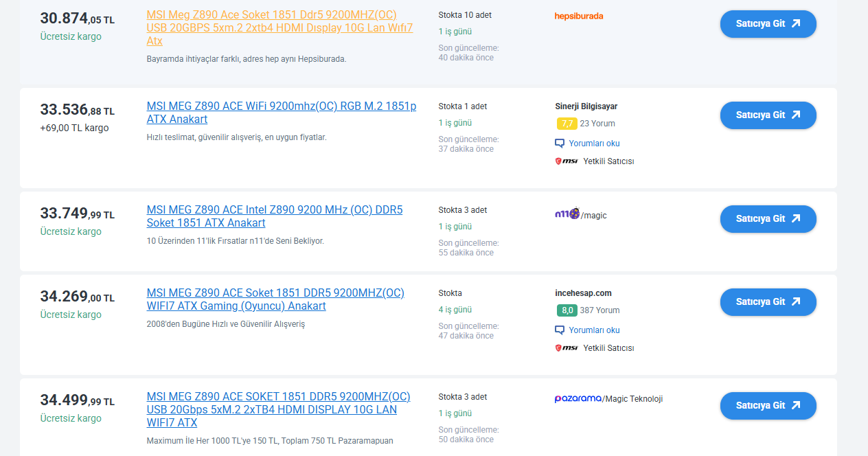Click the 33.536,88 TL price
868x456 pixels.
(x=77, y=110)
